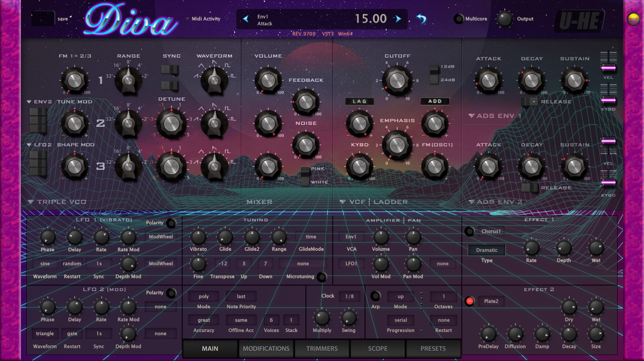Advance to the next parameter with right arrow
644x361 pixels.
point(398,18)
